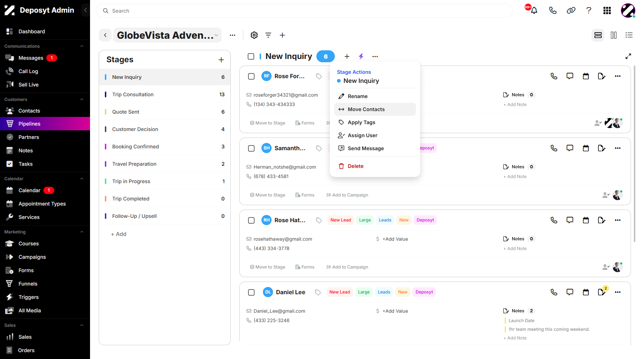Open the apps grid menu
Screen dimensions: 644x359
[607, 10]
